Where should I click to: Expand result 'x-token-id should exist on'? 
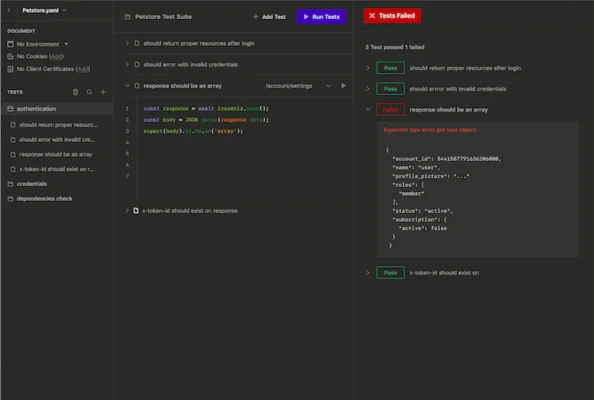(368, 272)
